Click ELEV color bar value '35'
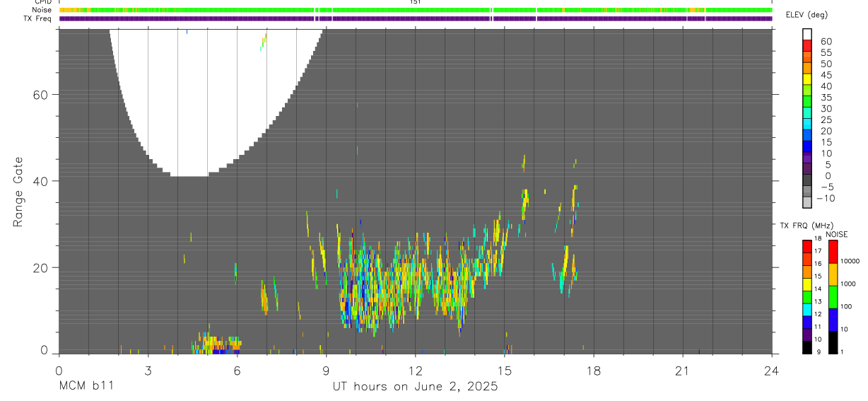The height and width of the screenshot is (401, 868). 826,98
